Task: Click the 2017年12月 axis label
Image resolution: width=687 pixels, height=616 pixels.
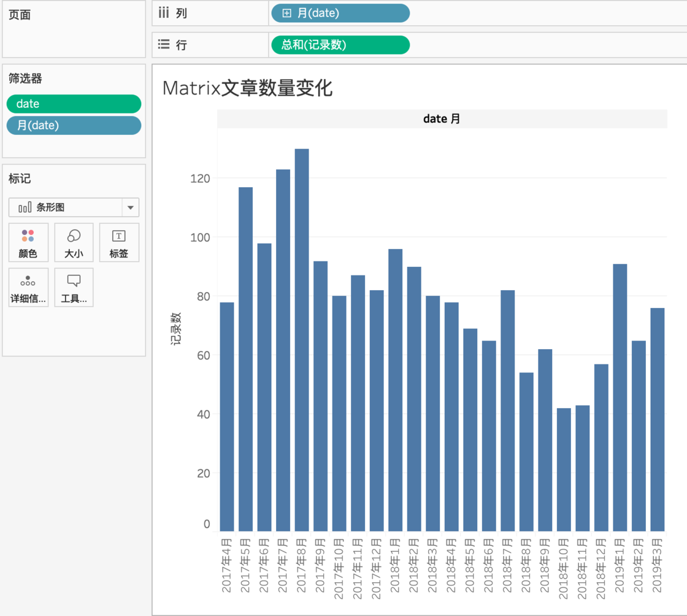Action: [377, 569]
